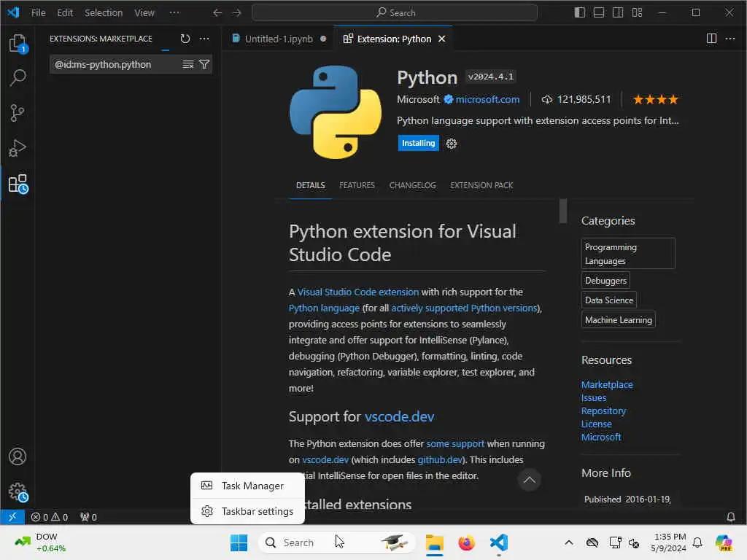Image resolution: width=747 pixels, height=560 pixels.
Task: Click the extension settings gear beside Installing
Action: point(452,144)
